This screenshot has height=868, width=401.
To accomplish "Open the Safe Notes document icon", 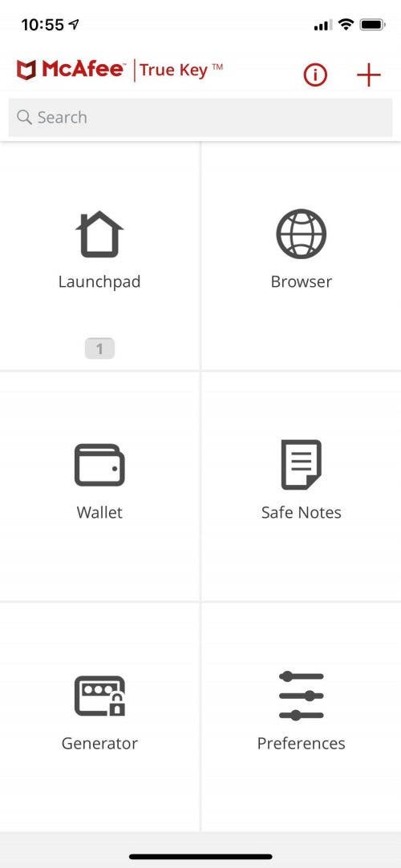I will [302, 464].
